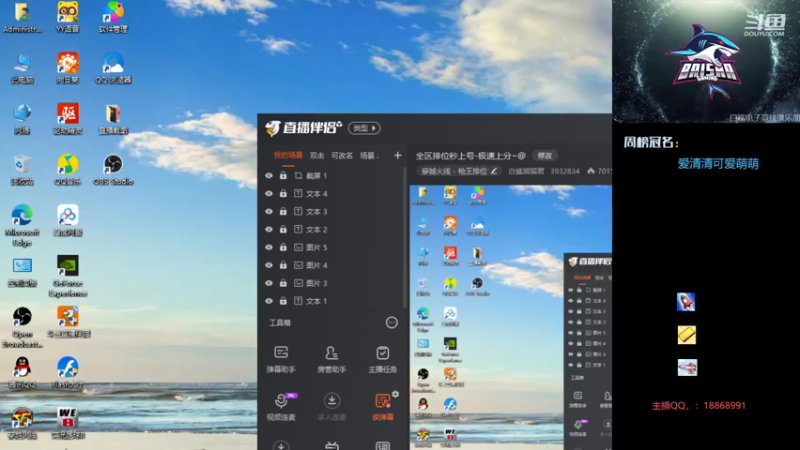This screenshot has width=800, height=450.
Task: Open the 主播任务 tool
Action: pos(382,359)
